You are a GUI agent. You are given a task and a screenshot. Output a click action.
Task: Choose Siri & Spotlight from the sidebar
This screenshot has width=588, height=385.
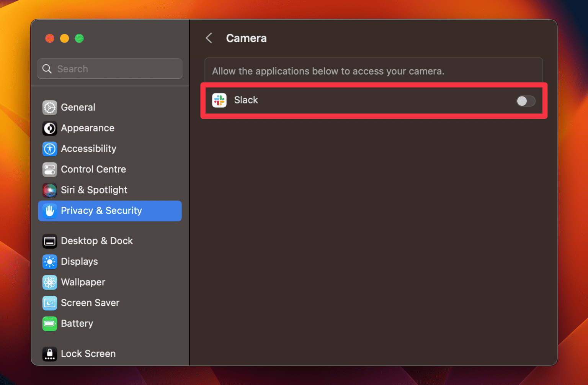pyautogui.click(x=94, y=190)
